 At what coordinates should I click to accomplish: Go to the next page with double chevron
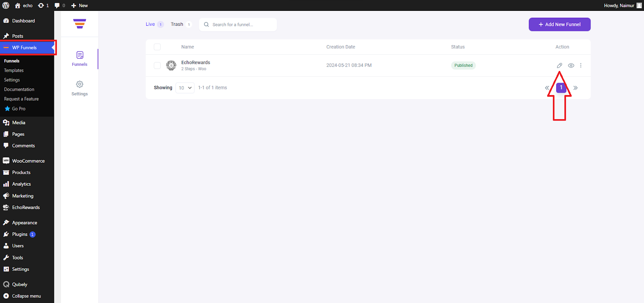pyautogui.click(x=576, y=88)
